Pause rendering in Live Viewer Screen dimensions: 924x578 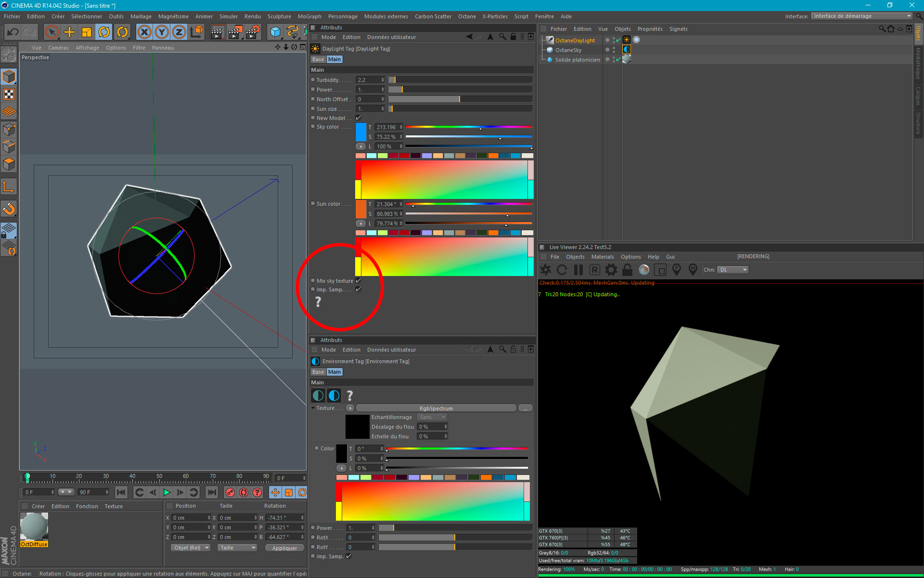[x=578, y=270]
